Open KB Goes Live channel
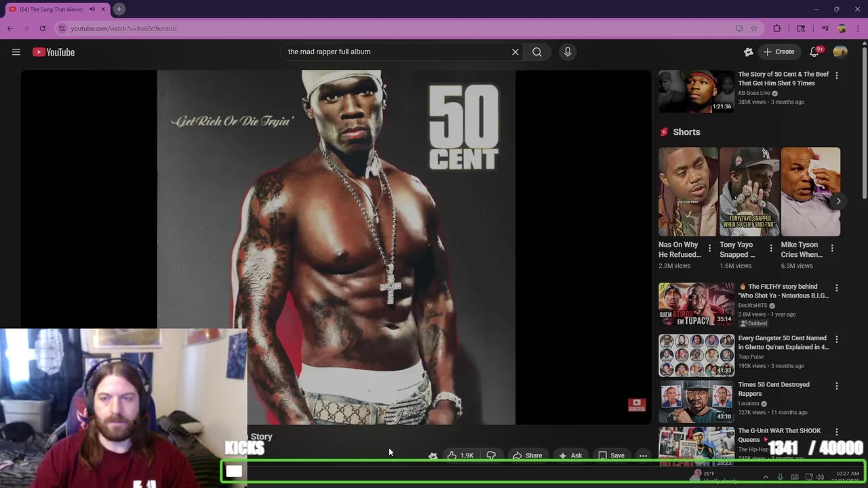The image size is (868, 488). point(753,93)
